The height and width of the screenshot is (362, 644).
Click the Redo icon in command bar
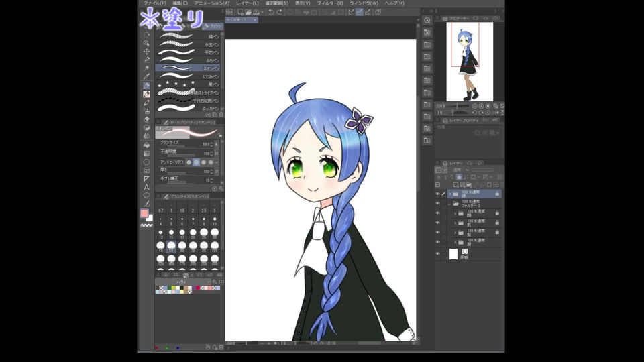point(279,12)
